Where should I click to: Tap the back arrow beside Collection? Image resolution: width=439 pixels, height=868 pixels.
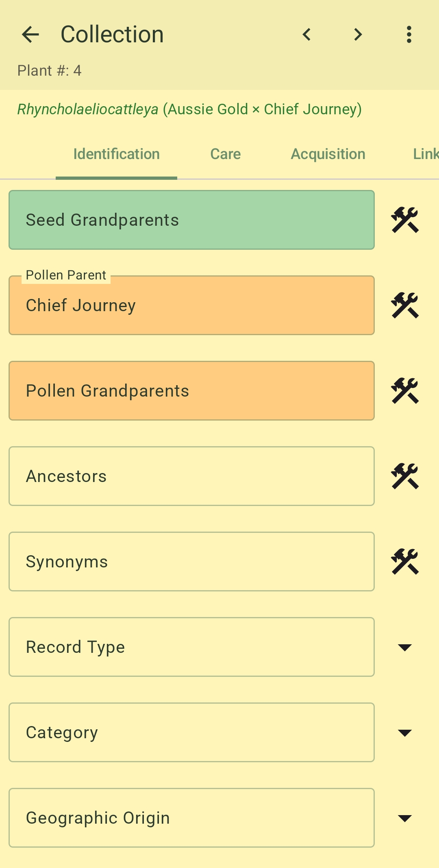point(30,35)
